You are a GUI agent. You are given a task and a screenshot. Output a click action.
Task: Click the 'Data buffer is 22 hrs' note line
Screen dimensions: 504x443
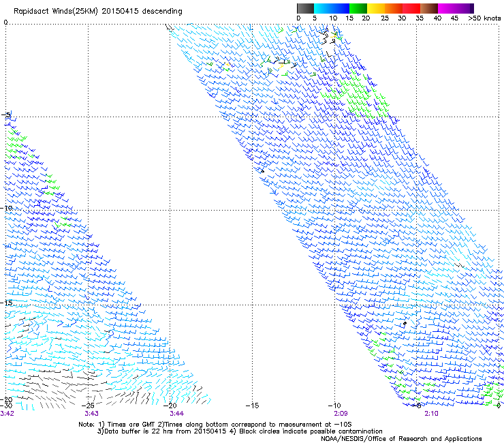[240, 431]
